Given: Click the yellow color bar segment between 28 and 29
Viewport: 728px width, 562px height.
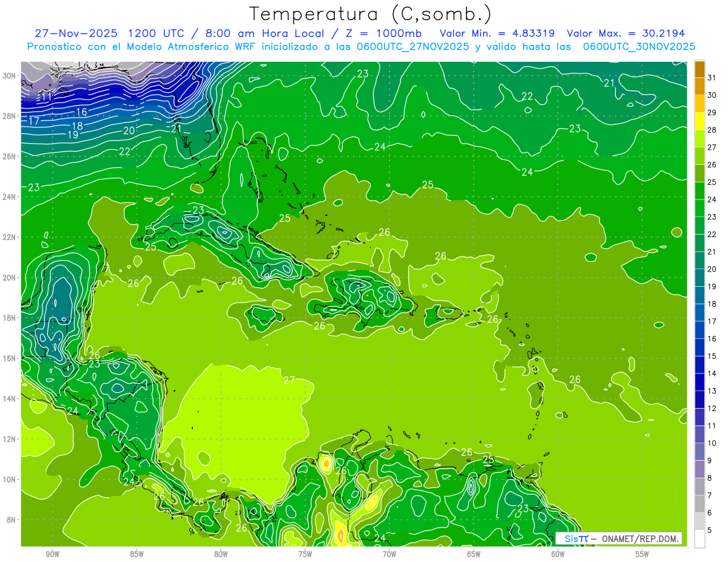Looking at the screenshot, I should (x=699, y=121).
